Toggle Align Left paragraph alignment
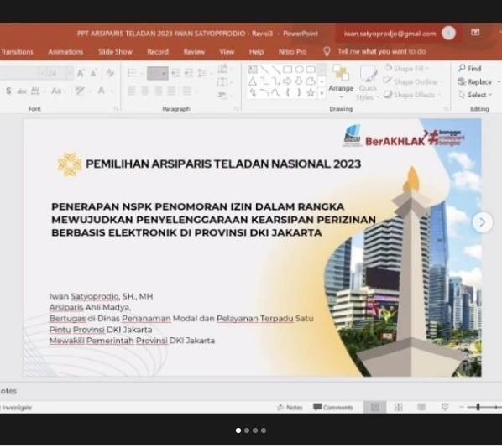502x448 pixels. click(x=131, y=91)
